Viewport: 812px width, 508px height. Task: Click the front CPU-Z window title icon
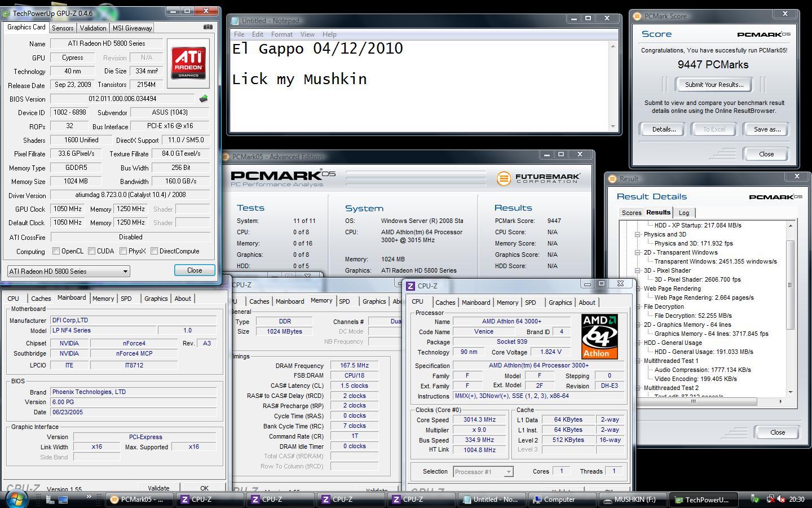pyautogui.click(x=411, y=286)
